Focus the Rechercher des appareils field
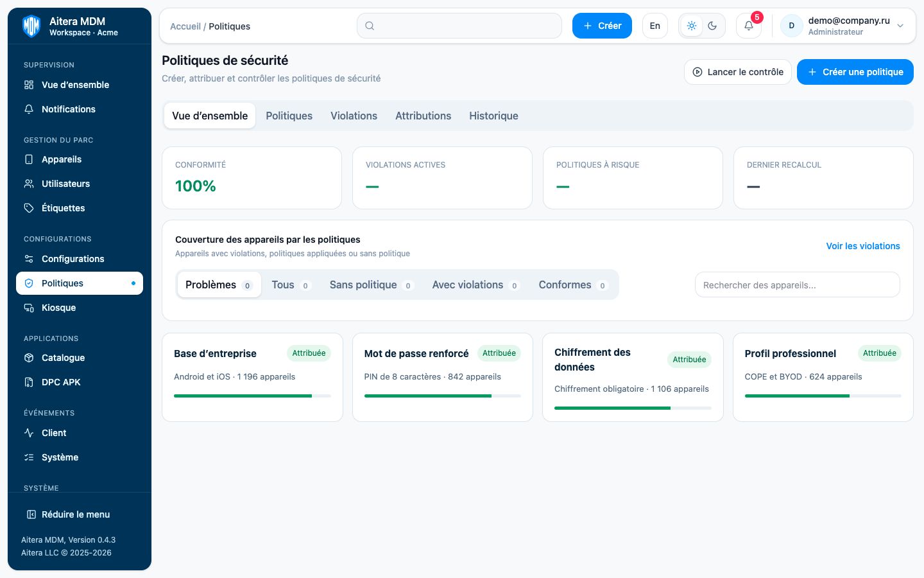924x578 pixels. click(x=798, y=285)
